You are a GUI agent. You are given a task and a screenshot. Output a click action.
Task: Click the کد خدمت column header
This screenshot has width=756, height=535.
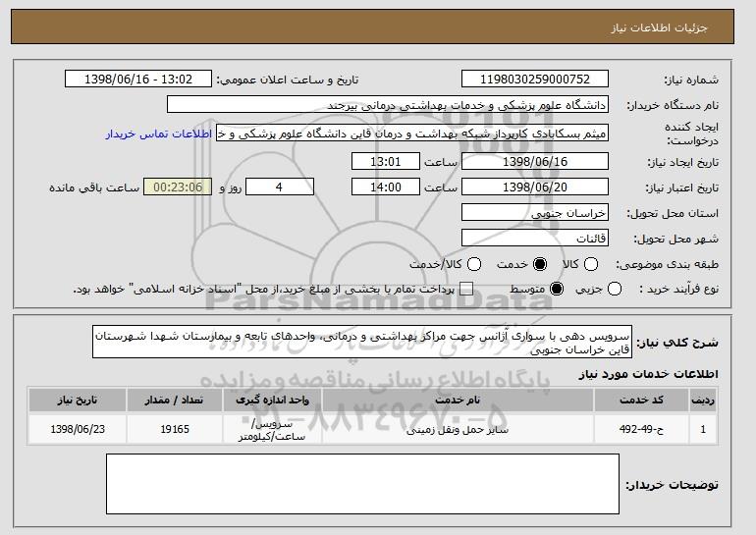point(641,401)
